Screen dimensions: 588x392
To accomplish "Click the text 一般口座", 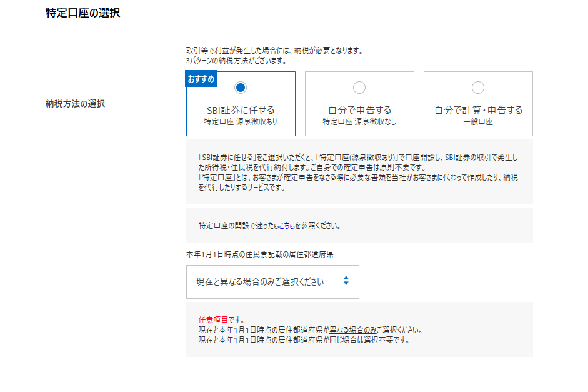I will pyautogui.click(x=478, y=121).
